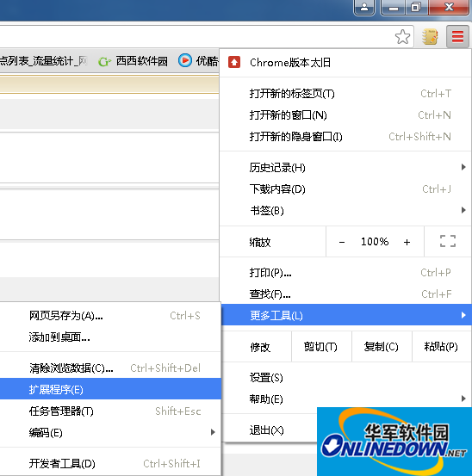Open 扩展程序(E)

[110, 389]
